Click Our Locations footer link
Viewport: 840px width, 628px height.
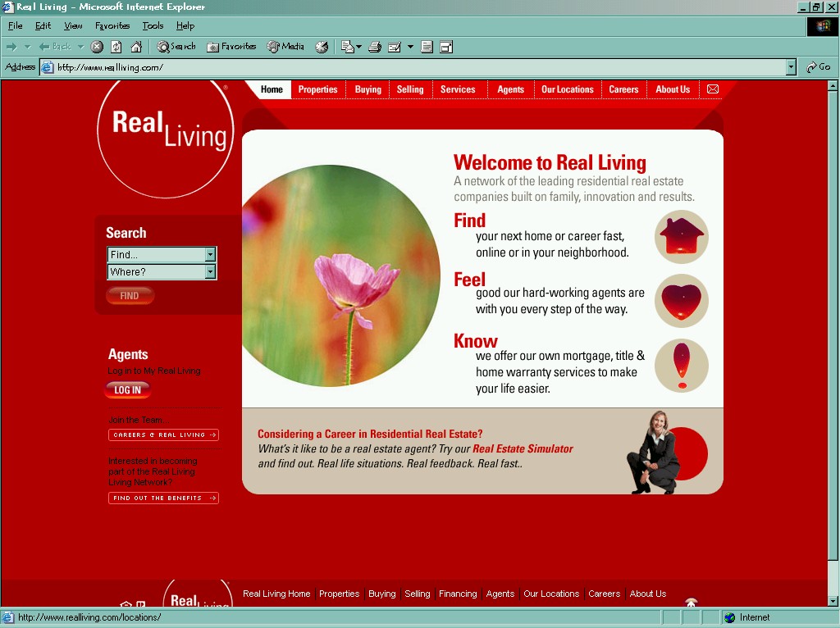click(x=551, y=594)
